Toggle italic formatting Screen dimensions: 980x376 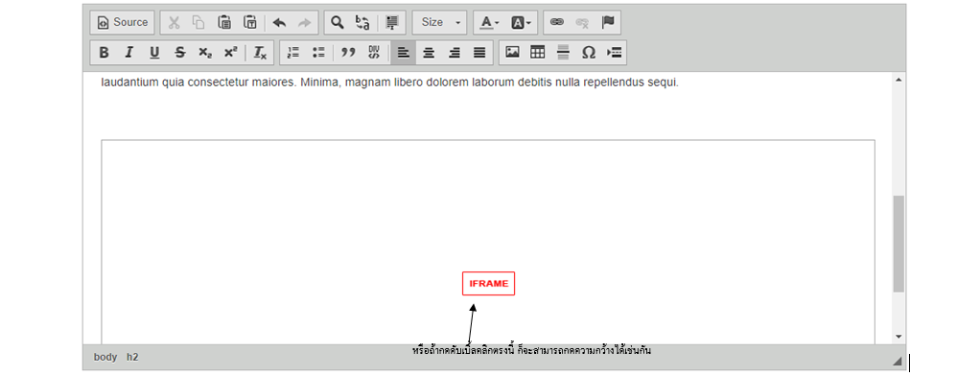click(128, 53)
